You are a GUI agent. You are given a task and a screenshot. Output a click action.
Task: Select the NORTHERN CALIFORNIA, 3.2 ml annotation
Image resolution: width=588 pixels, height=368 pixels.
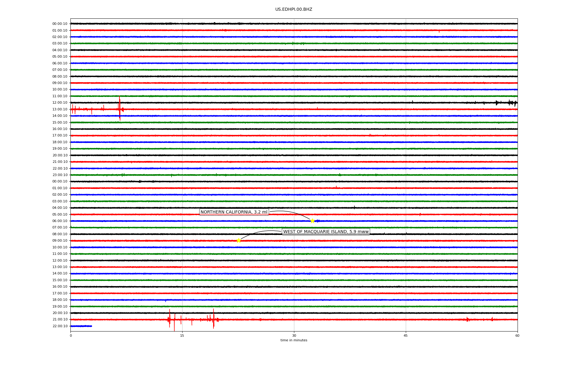pos(234,212)
